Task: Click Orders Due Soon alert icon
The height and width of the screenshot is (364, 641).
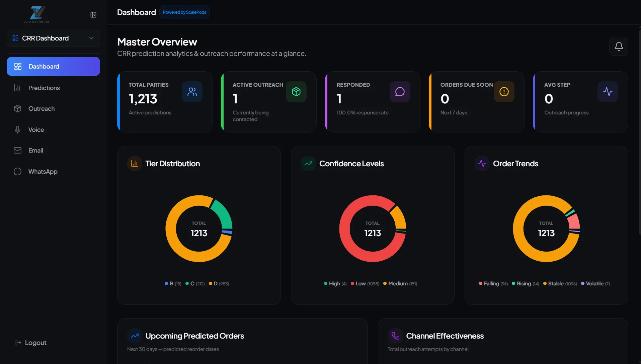Action: tap(504, 92)
